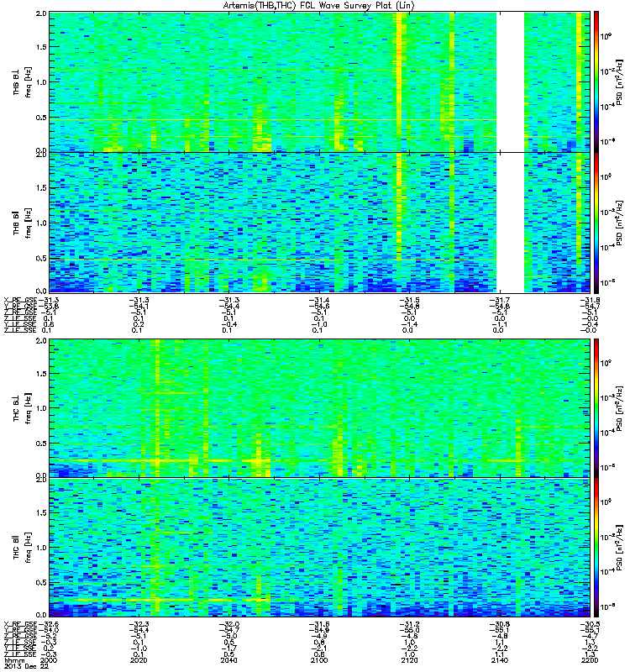Click THC X_RE_GSE value '-31.2'
This screenshot has width=630, height=672.
[x=410, y=624]
